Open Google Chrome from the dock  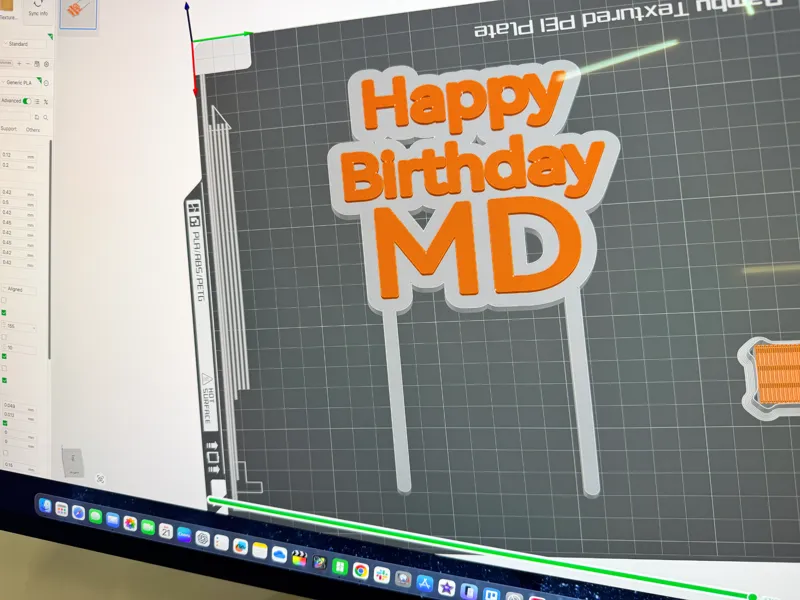click(360, 571)
